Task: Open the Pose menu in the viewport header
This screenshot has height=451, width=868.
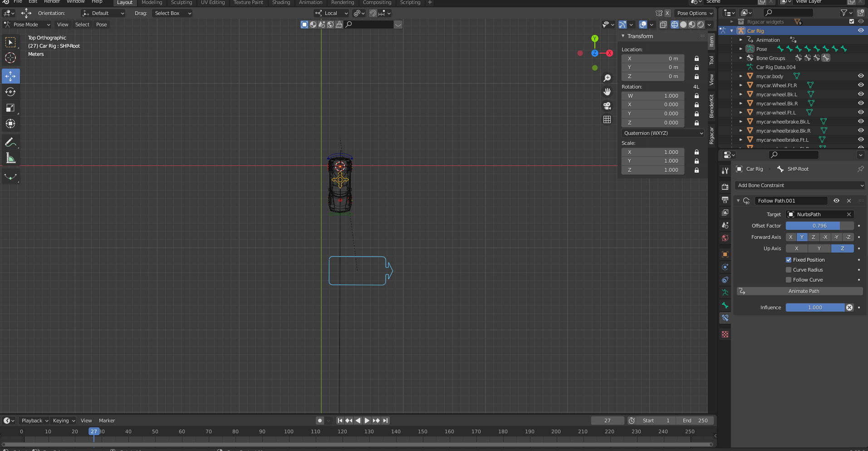Action: click(102, 25)
